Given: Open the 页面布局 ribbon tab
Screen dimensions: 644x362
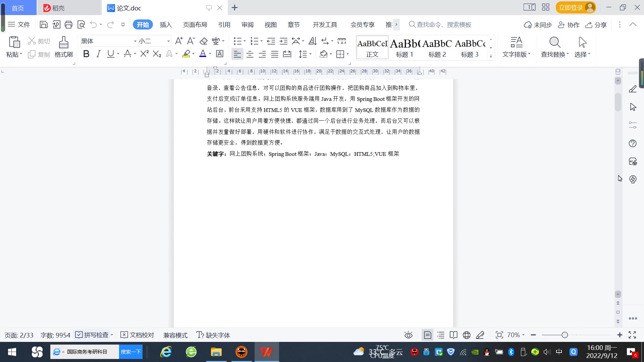Looking at the screenshot, I should pos(195,25).
